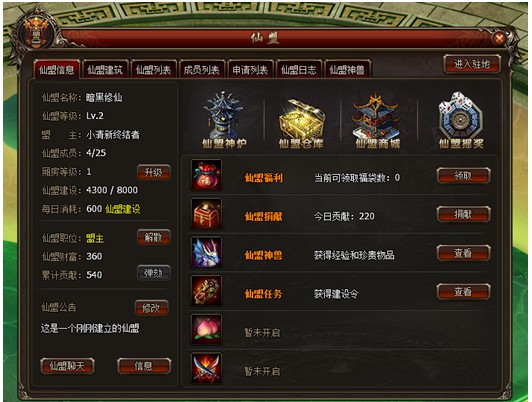Click the locked peach feature icon
Viewport: 532px width, 402px height.
(207, 330)
